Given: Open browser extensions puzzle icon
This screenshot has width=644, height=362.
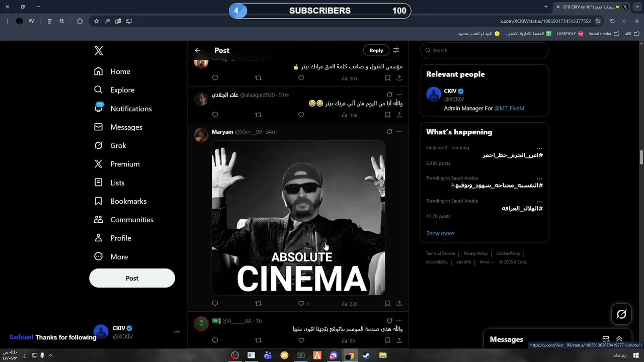Looking at the screenshot, I should (80, 21).
